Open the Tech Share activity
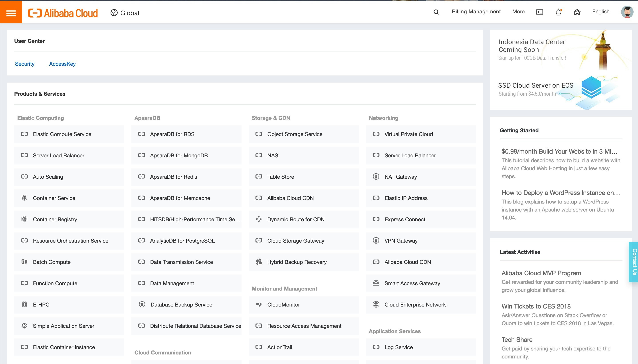The height and width of the screenshot is (364, 638). (x=517, y=340)
